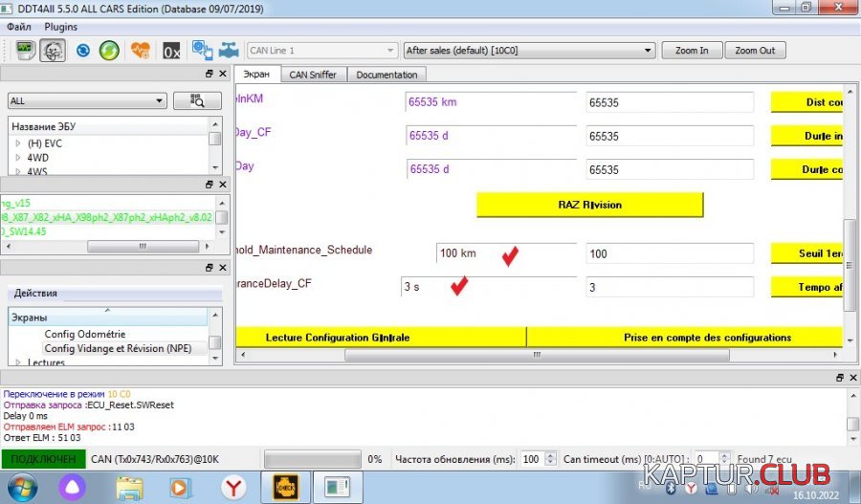Viewport: 861px width, 504px height.
Task: Expand the 4WD tree node
Action: tap(18, 158)
